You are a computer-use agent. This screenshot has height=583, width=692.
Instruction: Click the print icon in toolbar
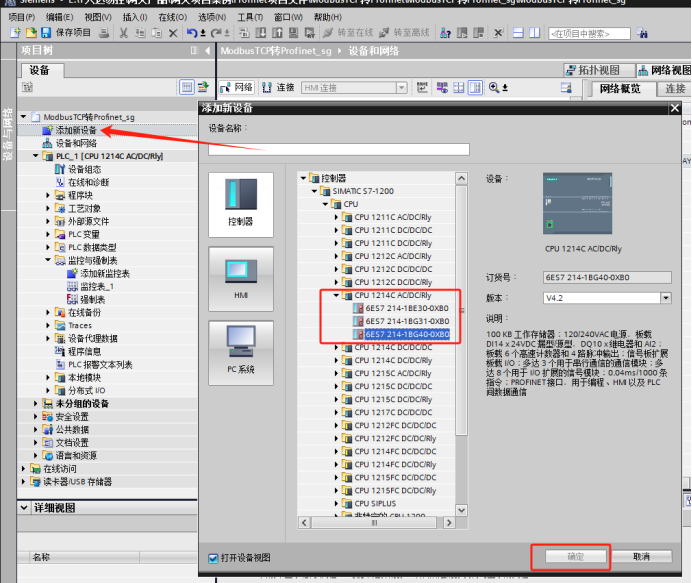[104, 33]
